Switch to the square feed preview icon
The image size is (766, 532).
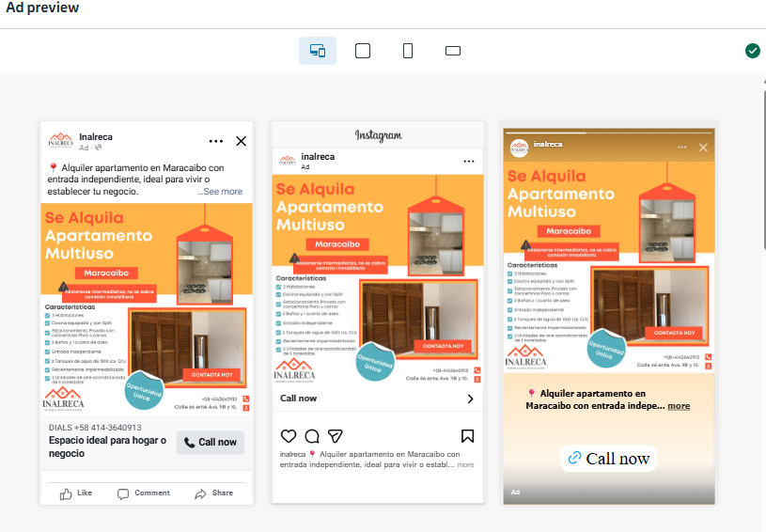(363, 51)
